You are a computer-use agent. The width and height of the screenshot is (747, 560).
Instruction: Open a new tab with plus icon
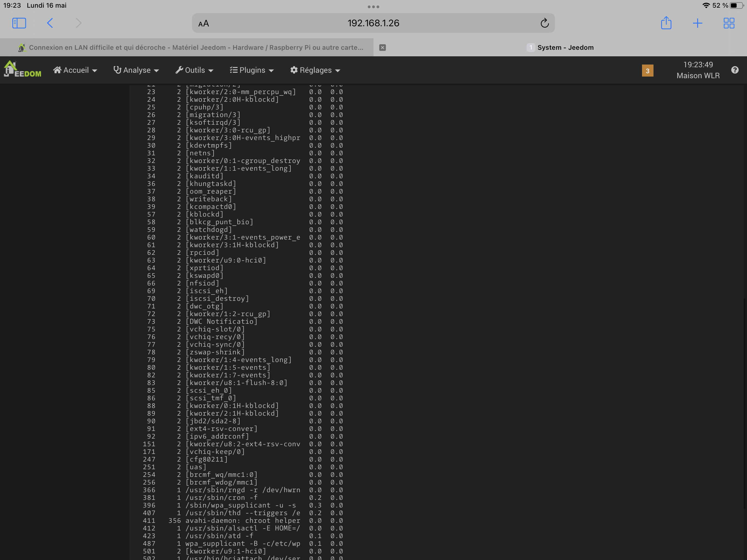(x=697, y=23)
